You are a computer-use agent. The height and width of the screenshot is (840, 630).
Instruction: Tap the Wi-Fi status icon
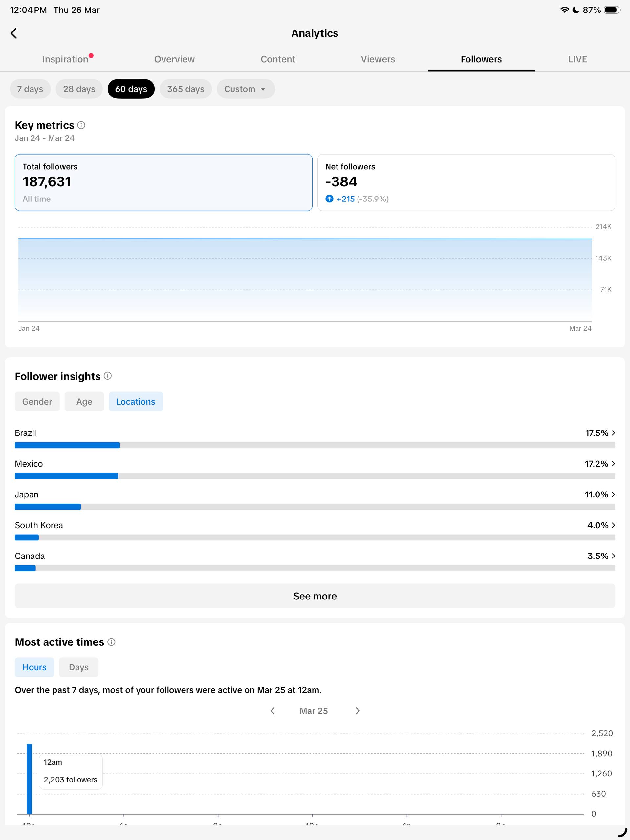point(564,10)
